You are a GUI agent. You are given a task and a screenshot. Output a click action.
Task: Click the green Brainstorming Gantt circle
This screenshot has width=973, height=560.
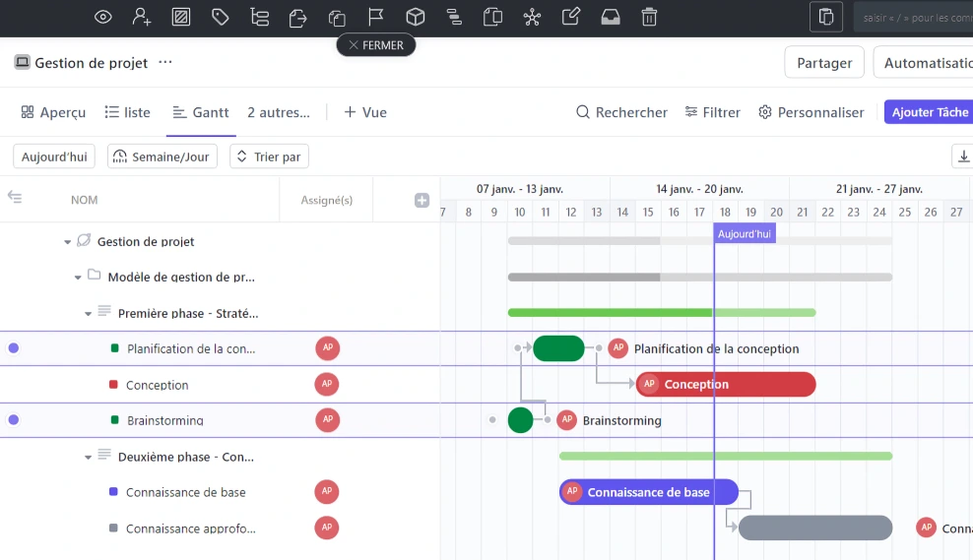520,420
